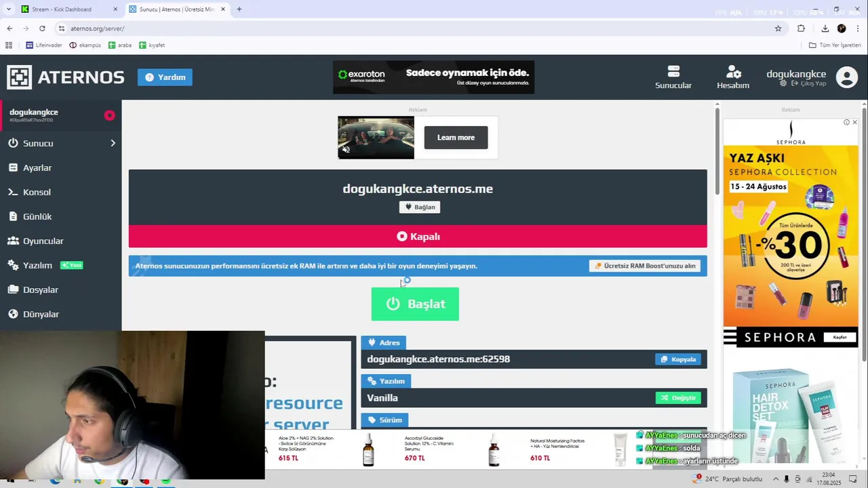Expand the Sunucu submenu chevron
Image resolution: width=868 pixels, height=488 pixels.
click(113, 143)
